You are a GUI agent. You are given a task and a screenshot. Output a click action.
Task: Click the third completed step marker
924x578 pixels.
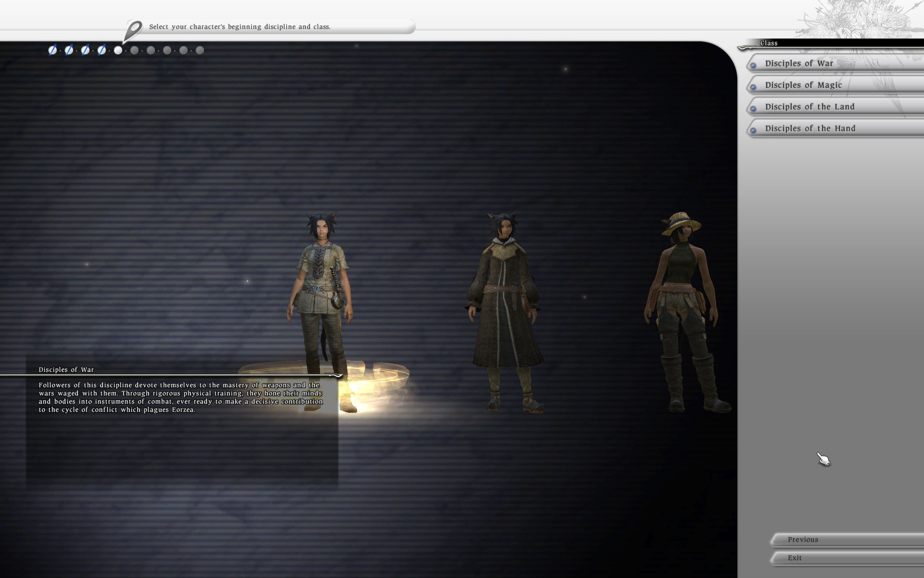point(85,50)
